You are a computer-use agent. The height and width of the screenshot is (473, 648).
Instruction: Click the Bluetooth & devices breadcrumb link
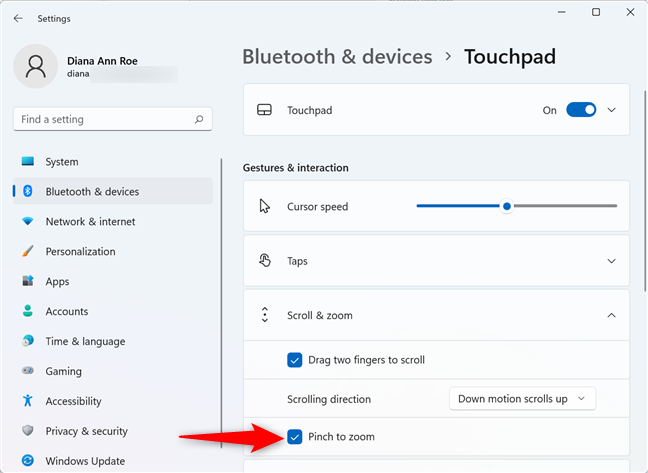click(x=337, y=57)
